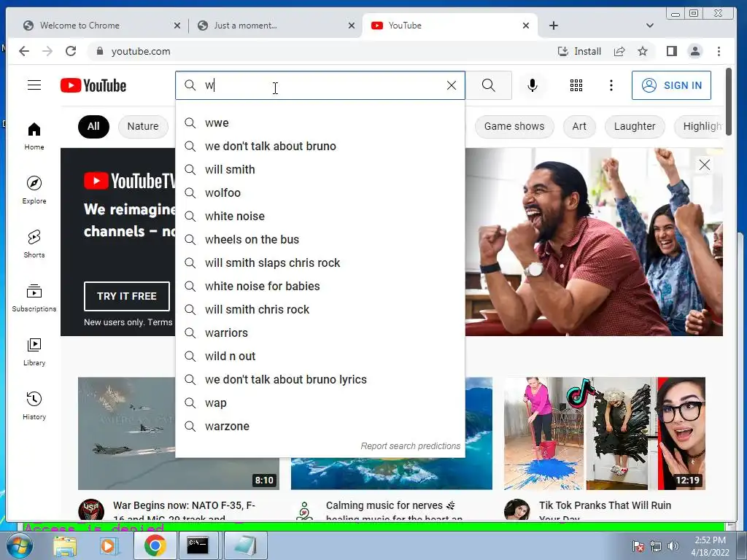
Task: Select the All filter chip
Action: [x=93, y=126]
